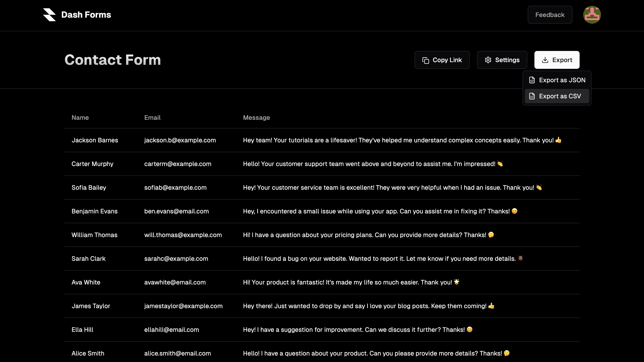Click the download icon in Export

[545, 60]
